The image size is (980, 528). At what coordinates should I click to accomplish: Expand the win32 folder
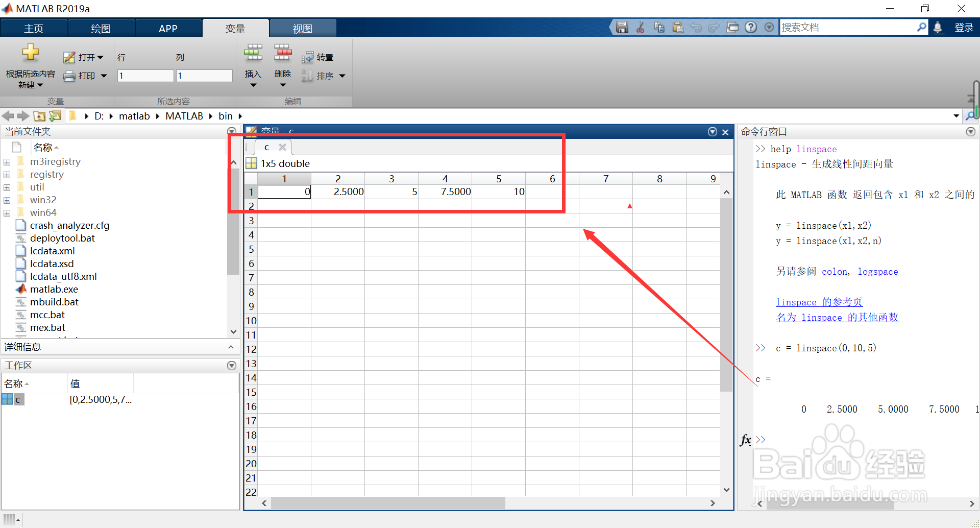(x=7, y=200)
